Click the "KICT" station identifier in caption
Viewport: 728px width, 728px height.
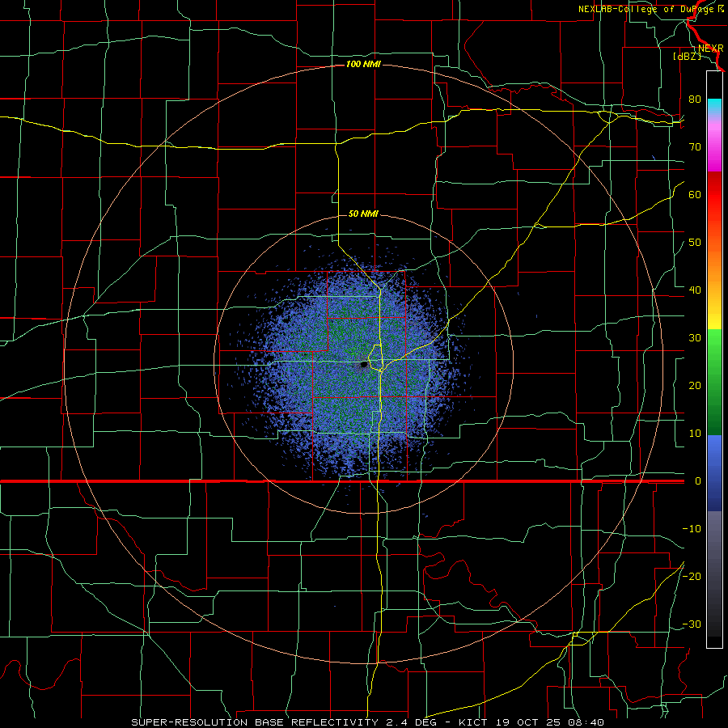coord(472,722)
